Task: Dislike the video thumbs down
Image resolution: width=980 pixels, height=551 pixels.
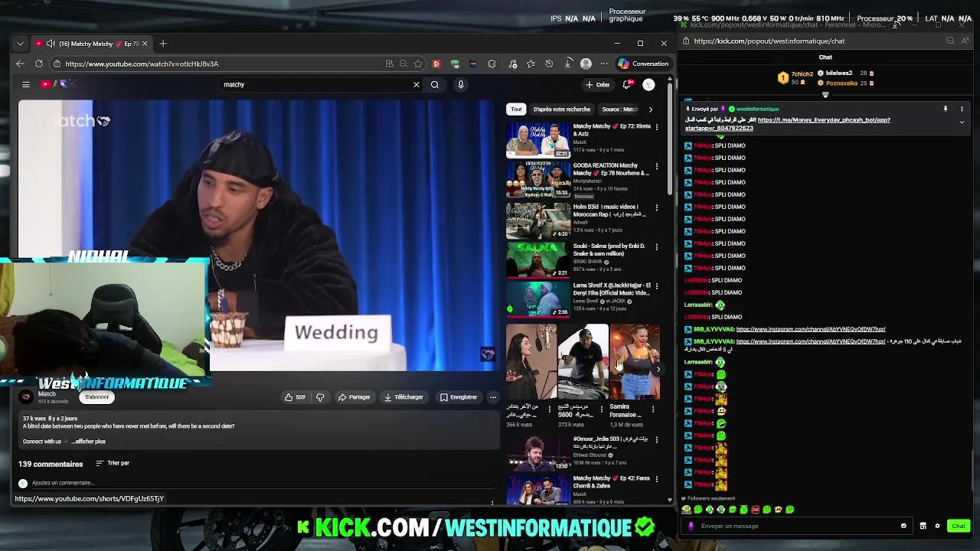Action: tap(320, 397)
